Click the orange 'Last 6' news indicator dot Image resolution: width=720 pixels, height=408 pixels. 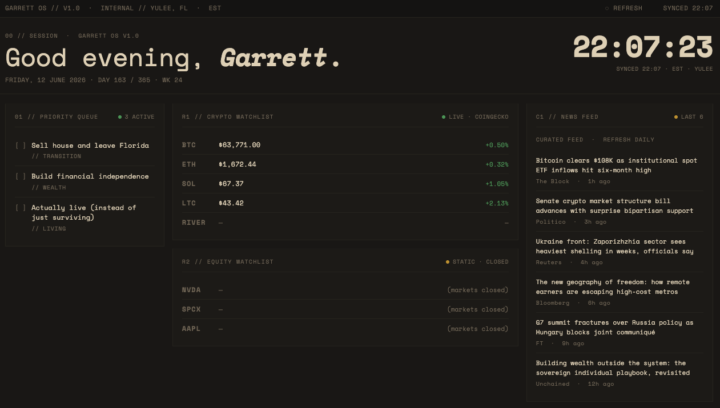[x=675, y=117]
